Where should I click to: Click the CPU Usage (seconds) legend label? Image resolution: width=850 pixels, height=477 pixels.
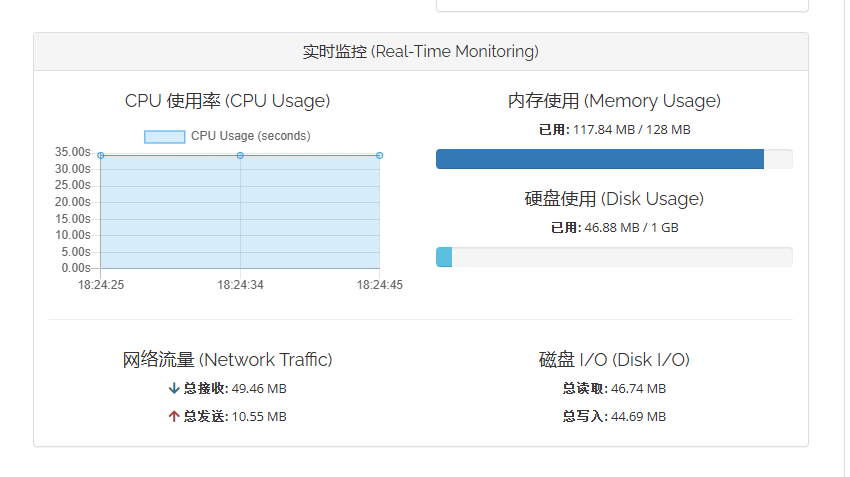[x=250, y=136]
